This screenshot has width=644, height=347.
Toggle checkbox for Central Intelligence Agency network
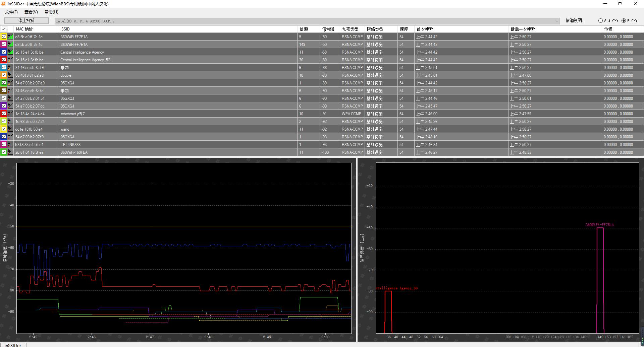(4, 52)
